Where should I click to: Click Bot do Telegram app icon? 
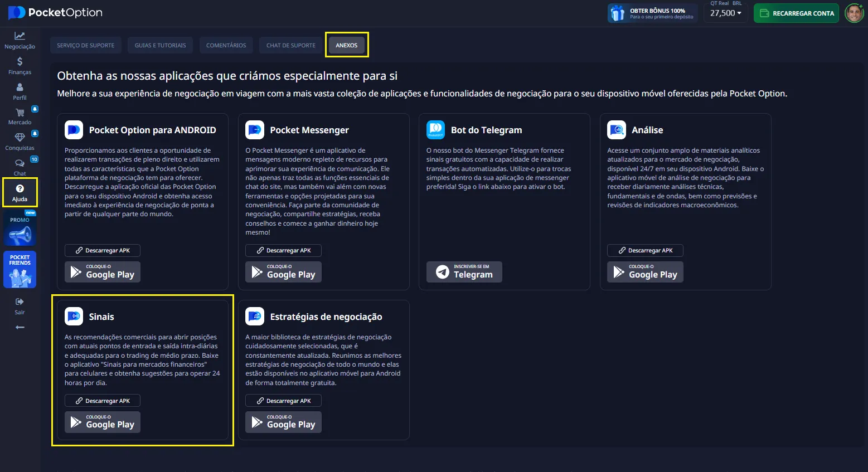click(x=435, y=130)
